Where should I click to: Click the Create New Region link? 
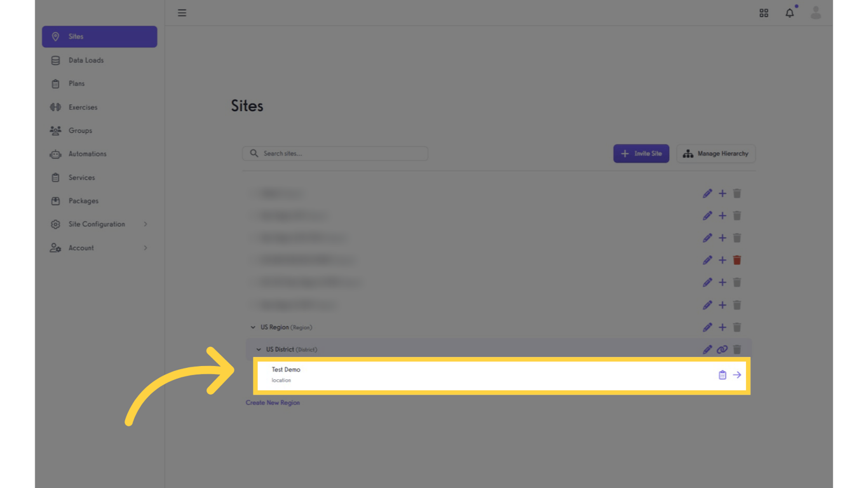point(273,403)
